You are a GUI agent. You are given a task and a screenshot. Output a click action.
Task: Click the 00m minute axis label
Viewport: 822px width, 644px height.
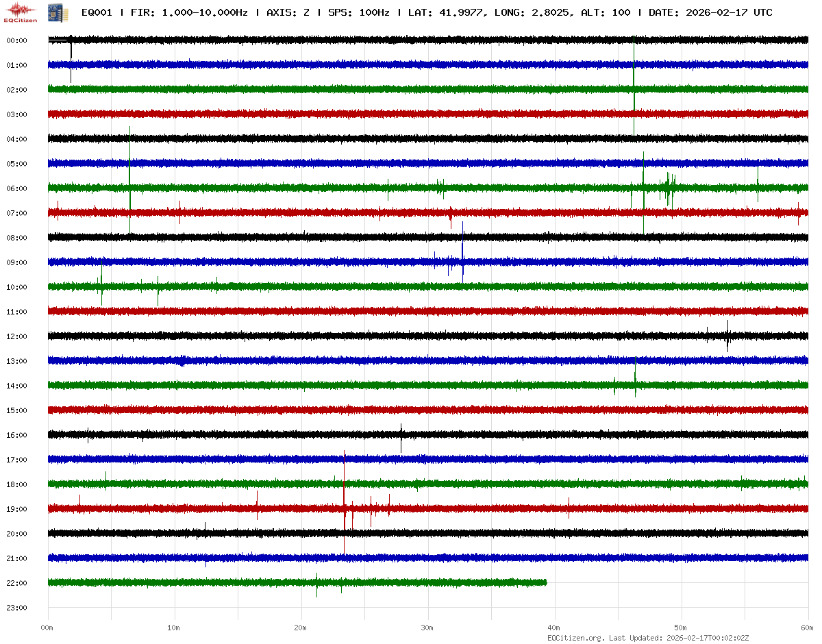click(47, 627)
